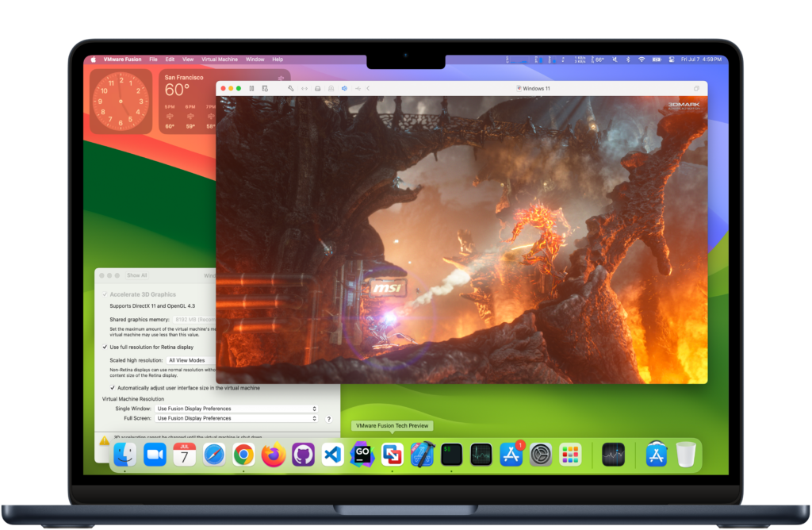This screenshot has width=812, height=530.
Task: Open the Full Screen resolution dropdown
Action: [236, 418]
